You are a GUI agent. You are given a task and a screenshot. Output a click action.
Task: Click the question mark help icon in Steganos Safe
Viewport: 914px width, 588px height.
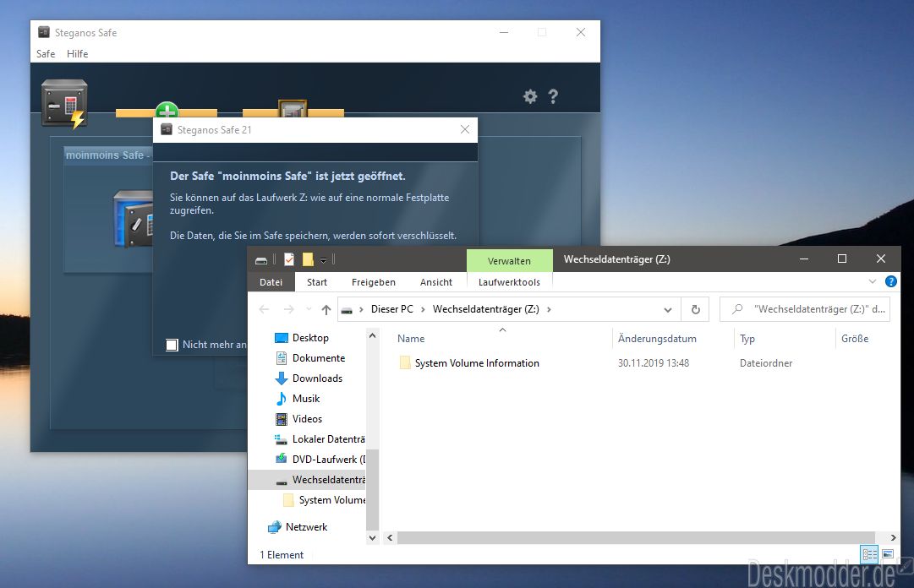(x=553, y=96)
